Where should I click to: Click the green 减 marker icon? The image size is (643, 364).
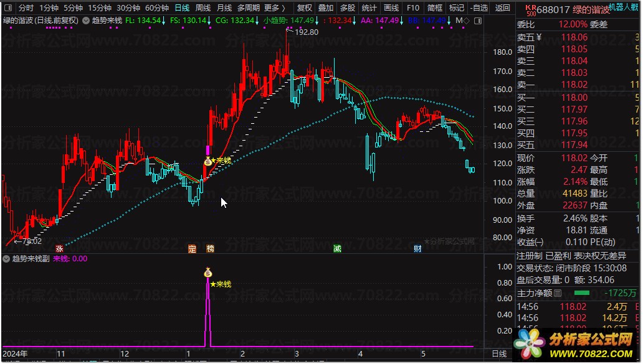[x=337, y=248]
